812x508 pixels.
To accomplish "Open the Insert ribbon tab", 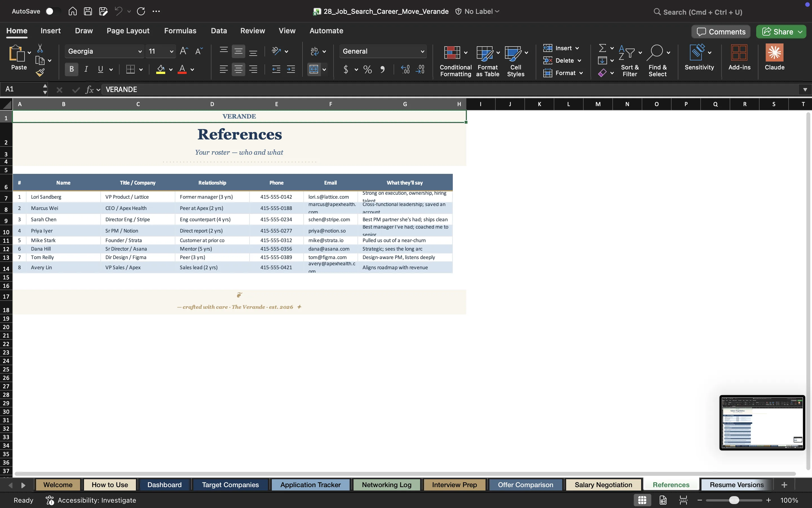I will [x=51, y=31].
